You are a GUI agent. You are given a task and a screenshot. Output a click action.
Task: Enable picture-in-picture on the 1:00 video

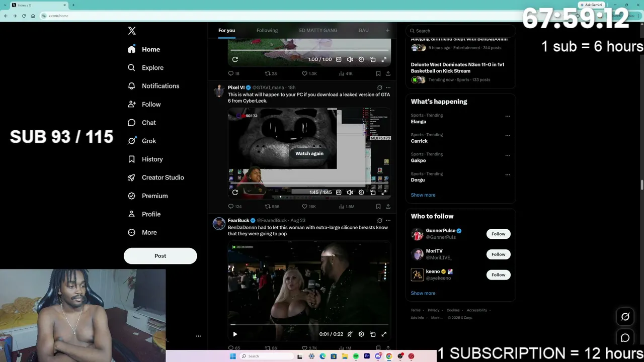tap(373, 59)
